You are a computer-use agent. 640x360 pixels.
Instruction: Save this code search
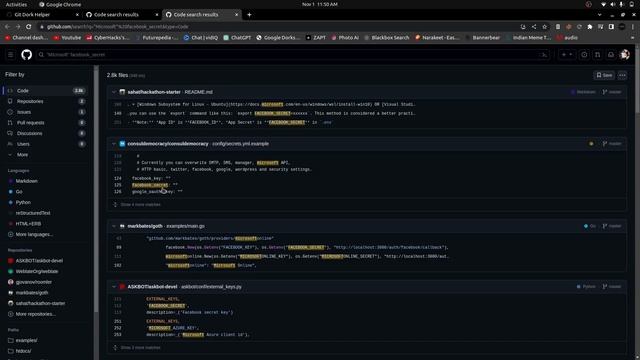click(x=604, y=75)
